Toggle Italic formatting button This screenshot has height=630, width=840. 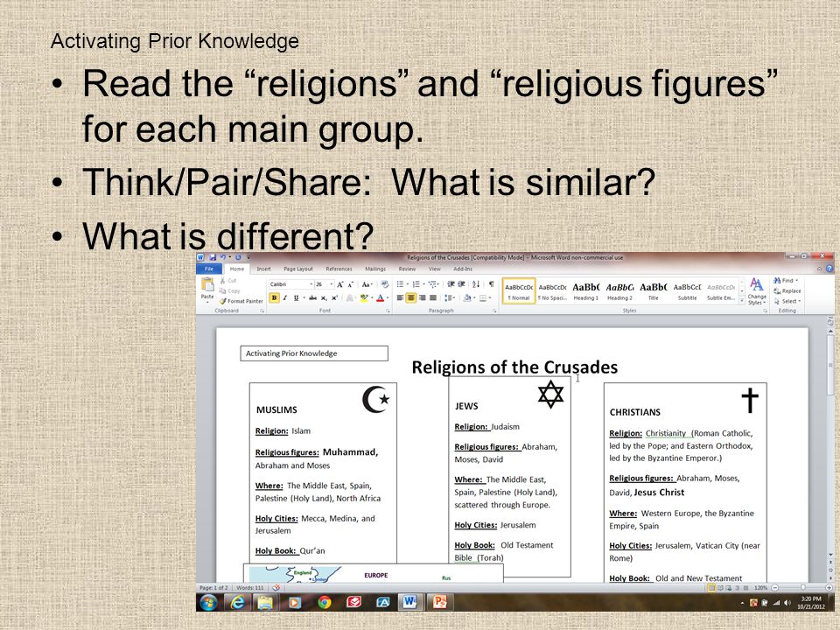click(285, 297)
